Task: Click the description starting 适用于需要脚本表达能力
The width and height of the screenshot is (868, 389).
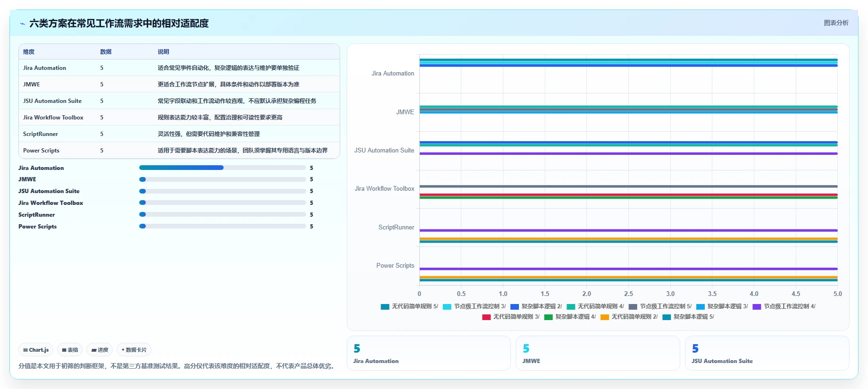Action: point(242,151)
